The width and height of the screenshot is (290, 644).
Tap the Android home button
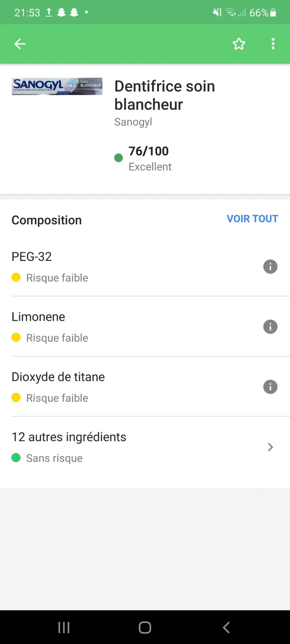(x=145, y=628)
